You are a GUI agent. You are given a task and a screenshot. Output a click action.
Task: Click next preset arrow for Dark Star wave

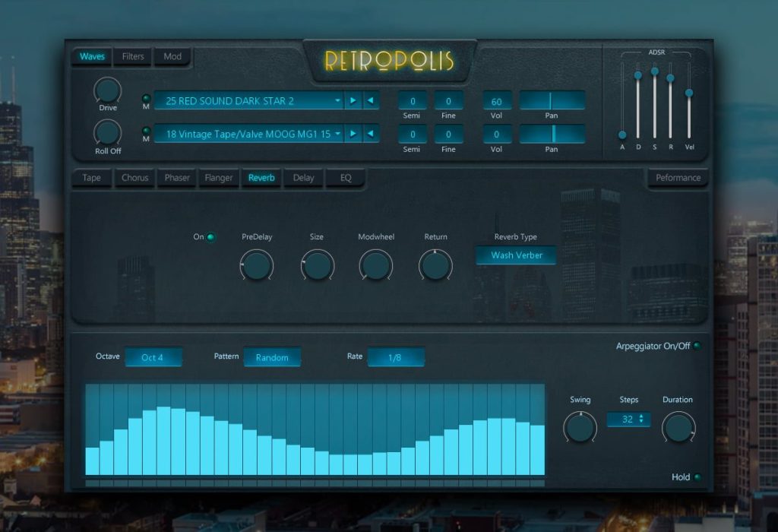(x=353, y=101)
